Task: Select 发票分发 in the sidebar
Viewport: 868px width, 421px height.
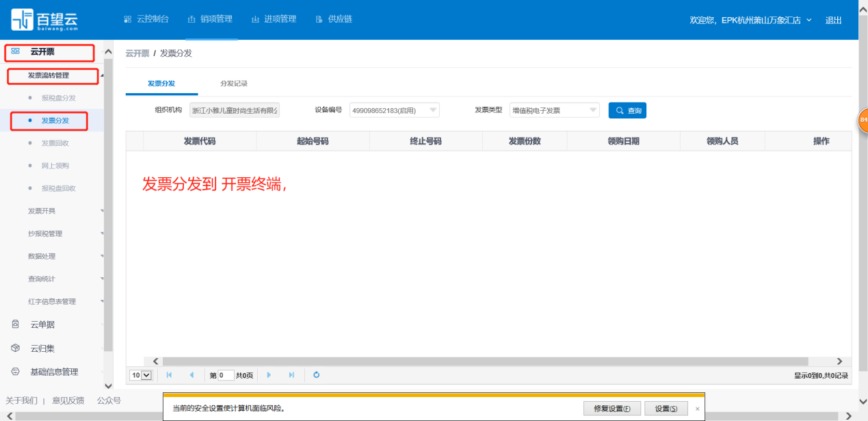Action: coord(55,120)
